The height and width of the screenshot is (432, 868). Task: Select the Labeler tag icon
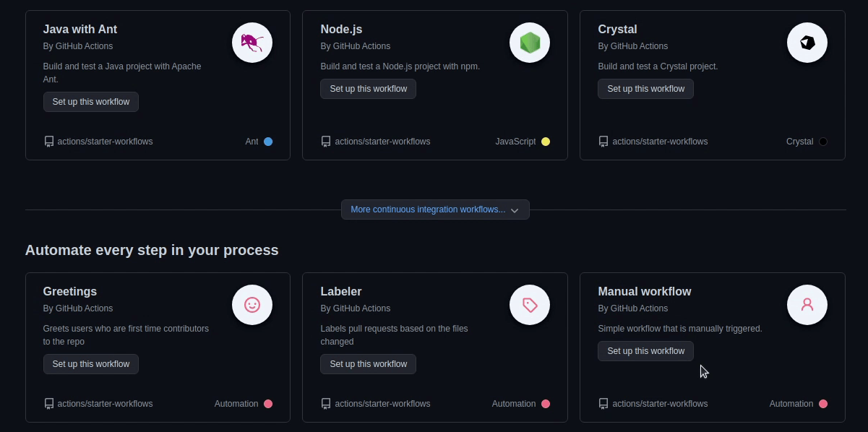[x=529, y=305]
